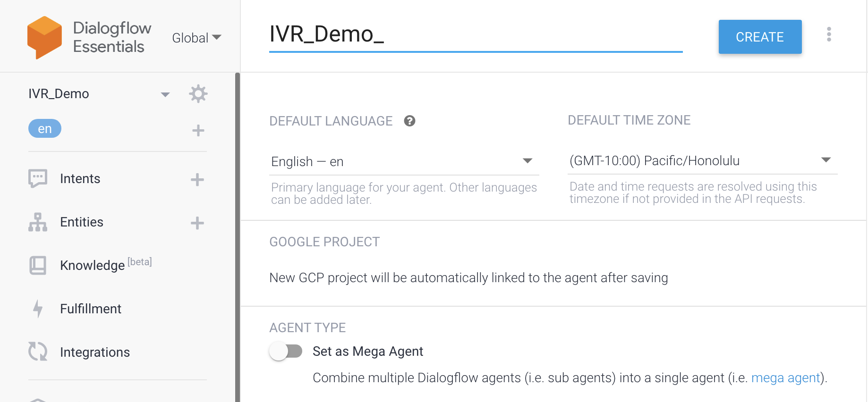Click the Dialogflow Essentials cube logo
868x402 pixels.
[44, 37]
